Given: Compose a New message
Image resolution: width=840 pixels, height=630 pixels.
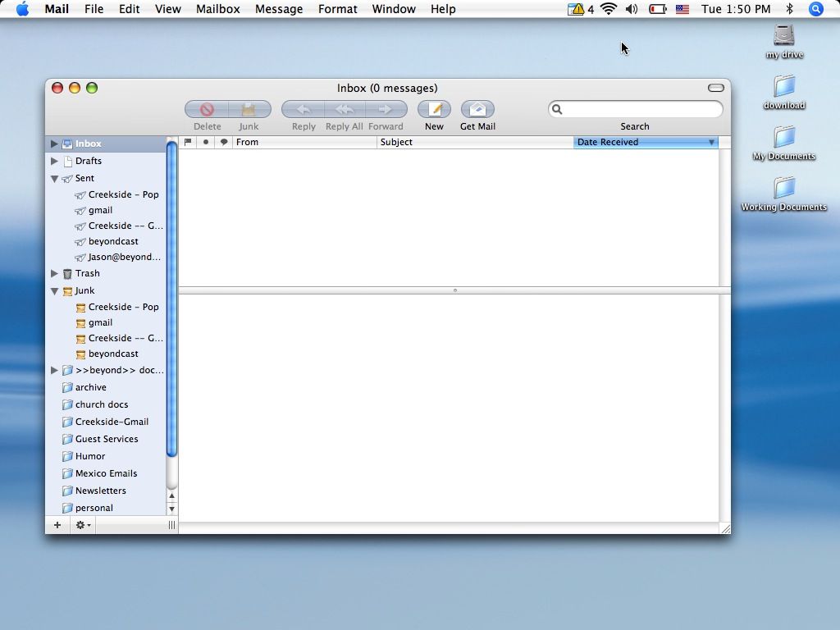Looking at the screenshot, I should (x=434, y=110).
